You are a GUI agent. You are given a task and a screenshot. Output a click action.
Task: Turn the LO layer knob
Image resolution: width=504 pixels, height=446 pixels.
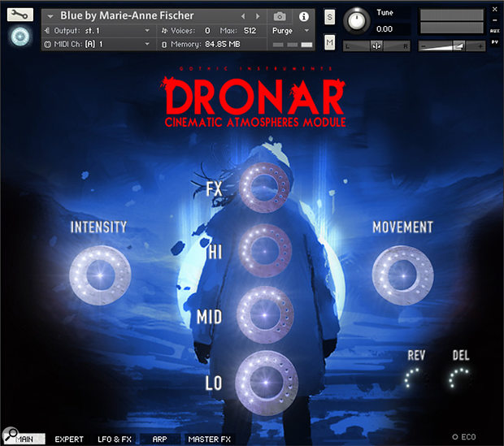pos(266,383)
